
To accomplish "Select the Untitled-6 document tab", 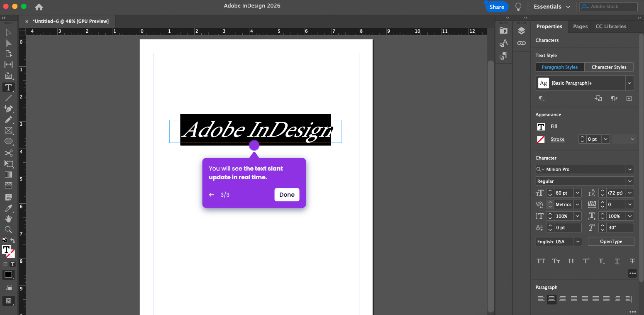I will [x=71, y=21].
